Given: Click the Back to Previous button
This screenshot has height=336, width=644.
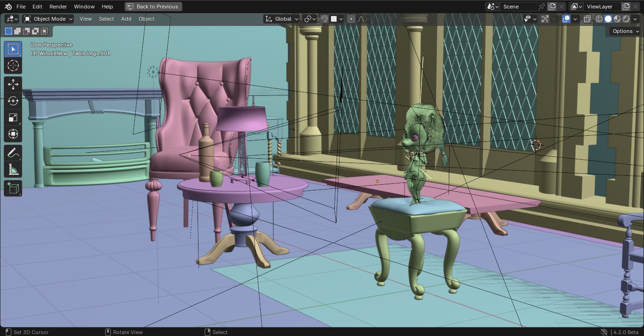Looking at the screenshot, I should [x=153, y=7].
